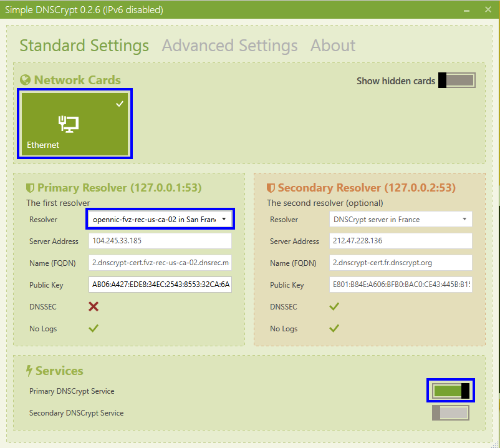This screenshot has height=448, width=500.
Task: Minimize the Simple DNSCrypt window
Action: (466, 11)
